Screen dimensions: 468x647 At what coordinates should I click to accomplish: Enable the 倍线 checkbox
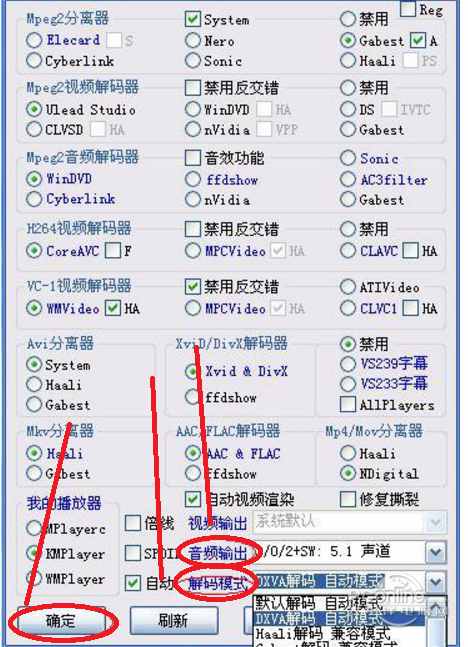132,523
